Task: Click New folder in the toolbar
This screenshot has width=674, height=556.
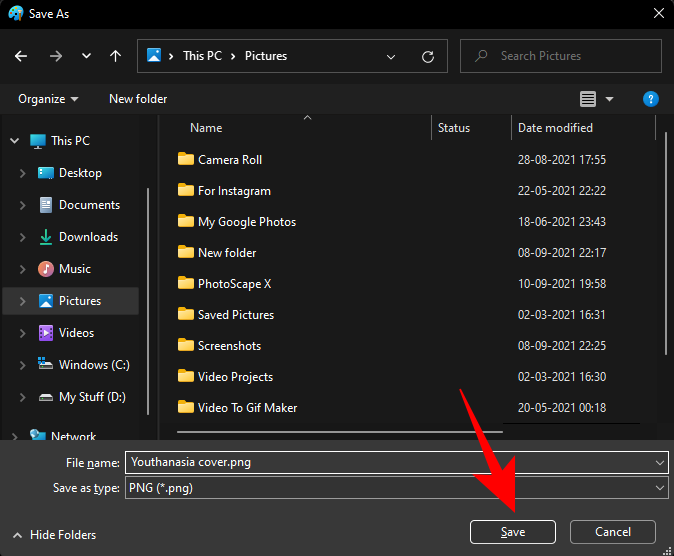Action: pyautogui.click(x=138, y=99)
